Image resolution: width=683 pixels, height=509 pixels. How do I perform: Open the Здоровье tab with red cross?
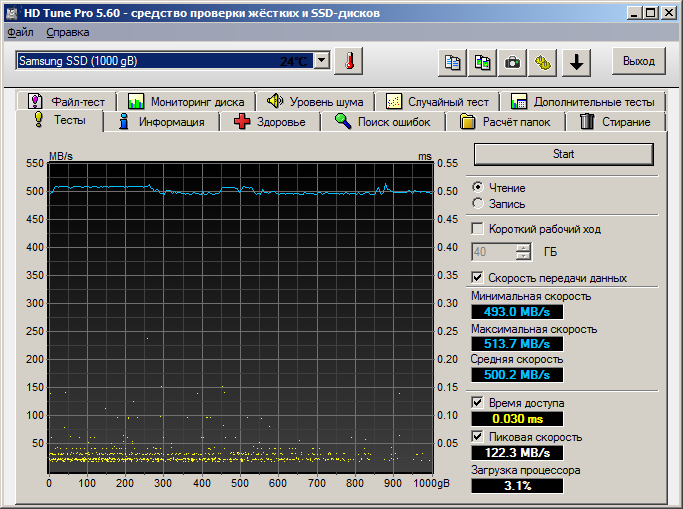point(270,122)
